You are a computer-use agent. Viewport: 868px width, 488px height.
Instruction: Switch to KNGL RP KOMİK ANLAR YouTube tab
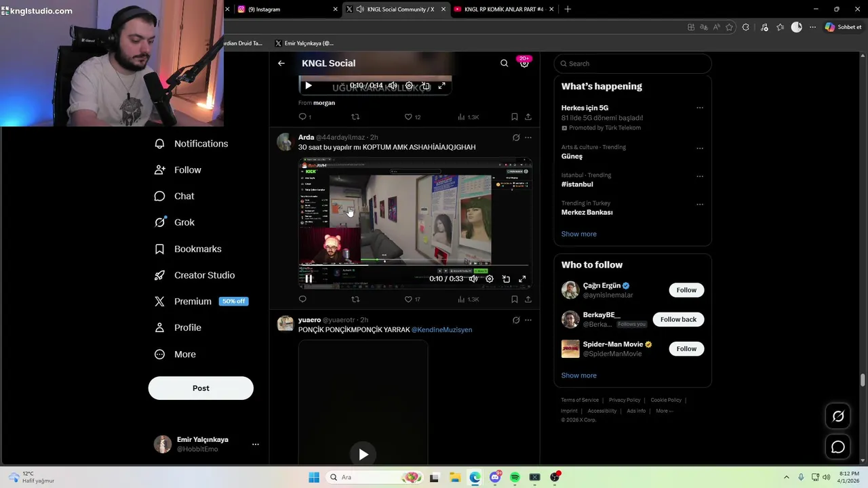tap(503, 9)
